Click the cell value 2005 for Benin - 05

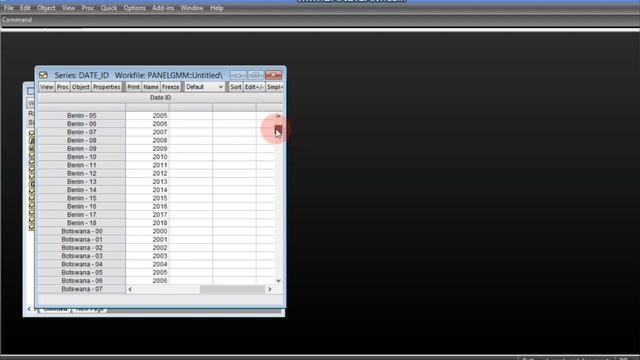(x=147, y=116)
